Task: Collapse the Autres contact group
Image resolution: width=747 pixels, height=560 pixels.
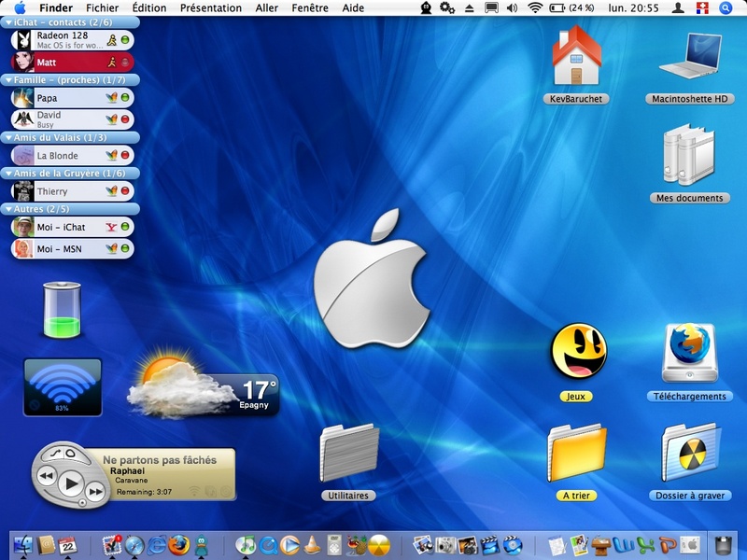Action: 8,209
